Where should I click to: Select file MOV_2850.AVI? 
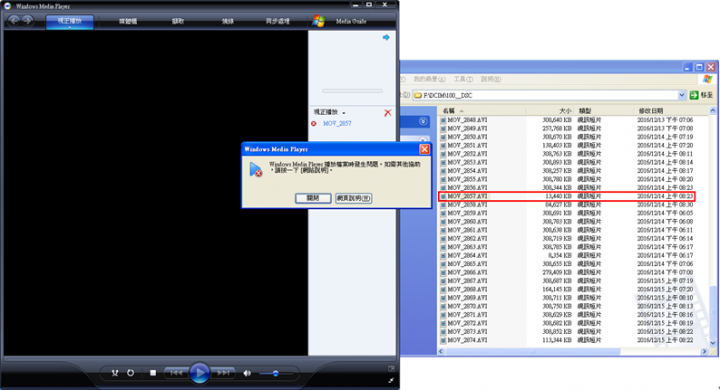coord(467,137)
